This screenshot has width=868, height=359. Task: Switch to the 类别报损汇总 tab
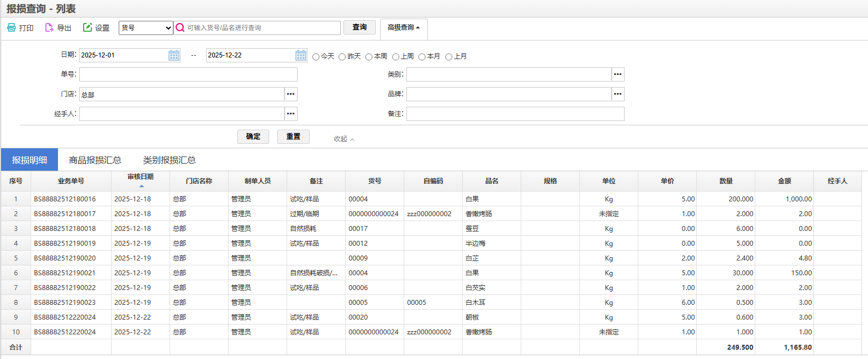169,160
